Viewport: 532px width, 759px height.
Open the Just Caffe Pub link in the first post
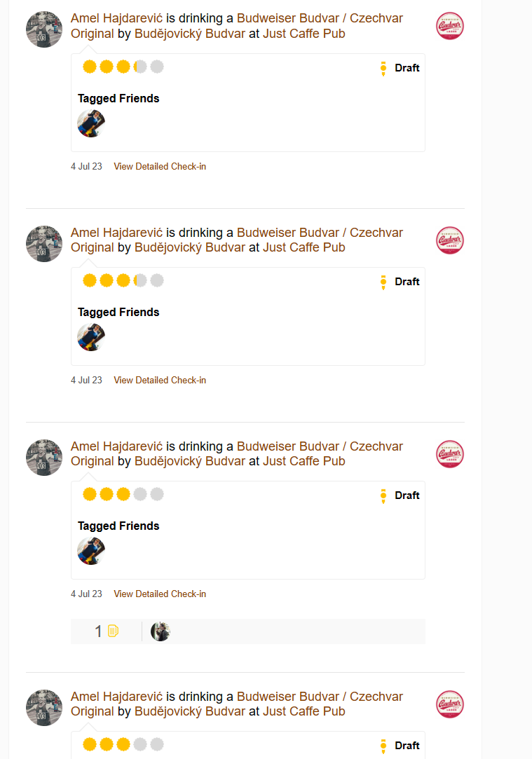(303, 34)
